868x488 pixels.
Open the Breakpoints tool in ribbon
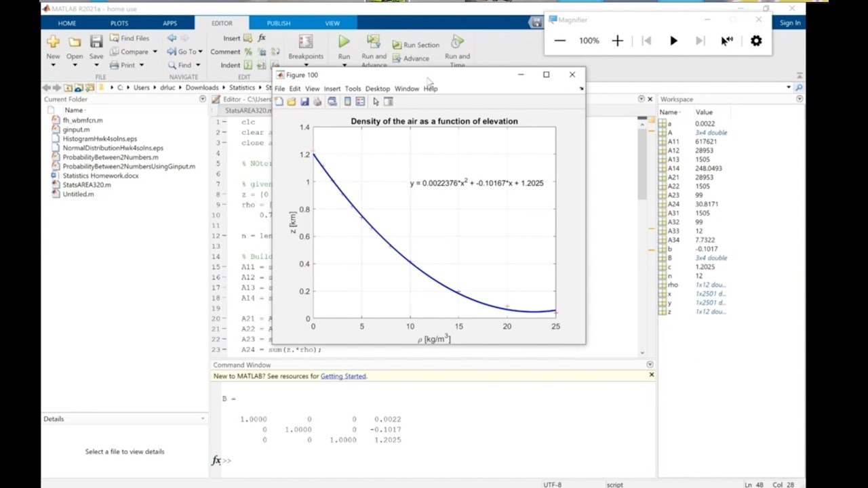pos(306,47)
